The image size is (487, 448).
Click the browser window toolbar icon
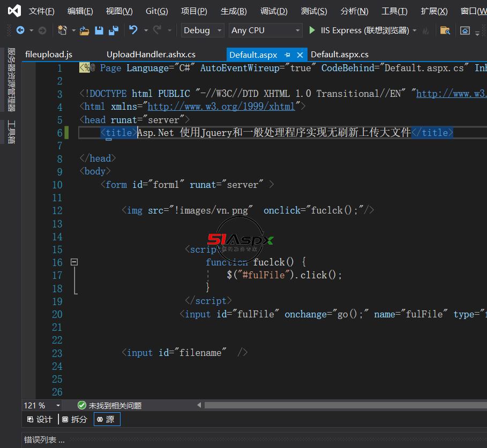pyautogui.click(x=465, y=31)
